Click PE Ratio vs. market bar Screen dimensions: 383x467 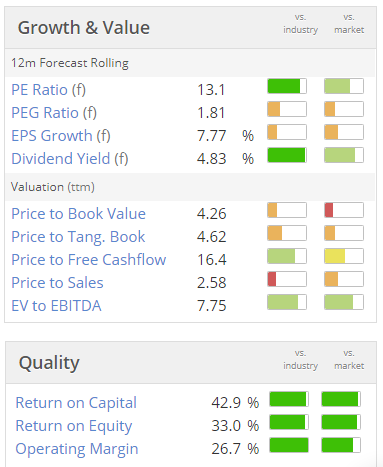click(x=344, y=86)
